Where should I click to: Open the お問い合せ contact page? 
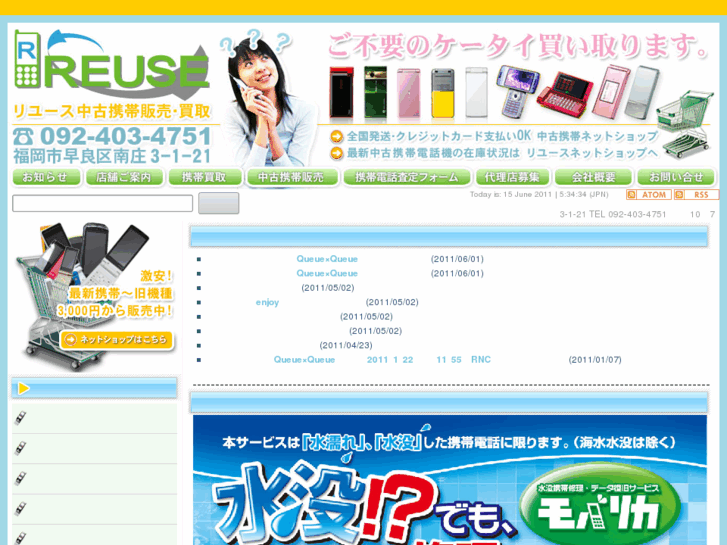676,177
